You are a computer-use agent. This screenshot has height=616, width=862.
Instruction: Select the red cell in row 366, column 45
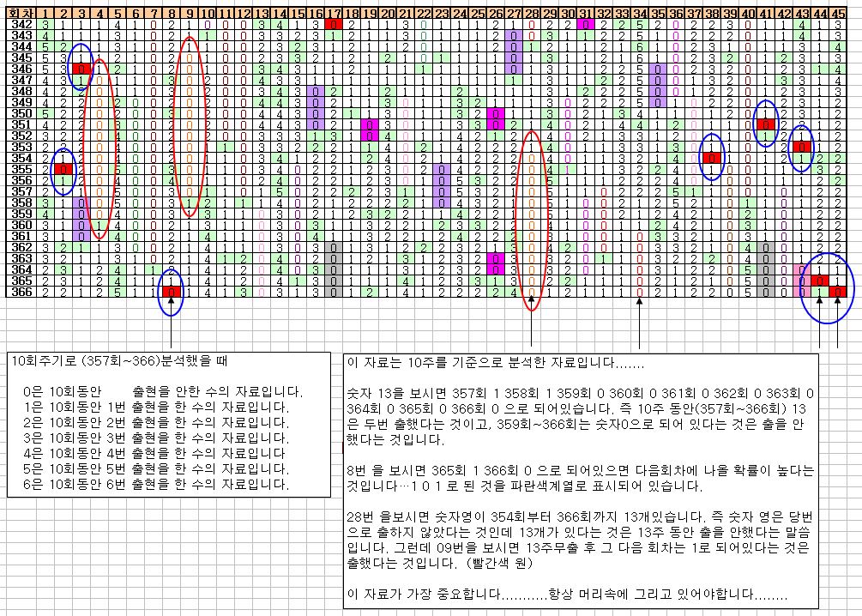837,292
